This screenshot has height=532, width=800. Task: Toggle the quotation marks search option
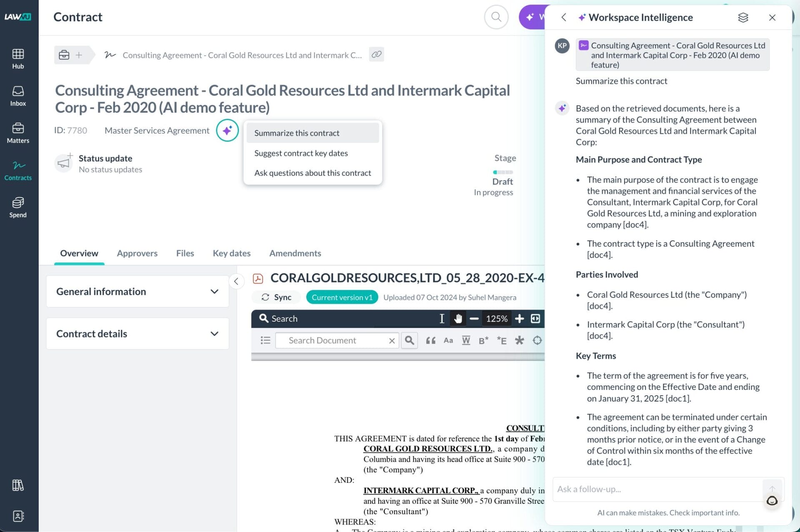click(431, 341)
